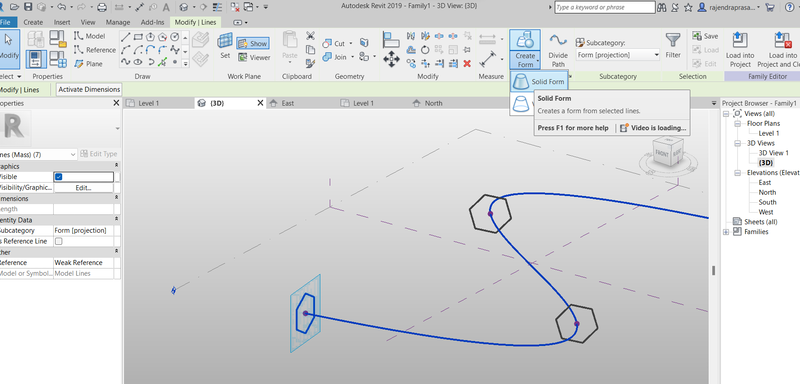The width and height of the screenshot is (800, 384).
Task: Click the Move tool four-arrow icon
Action: (391, 59)
